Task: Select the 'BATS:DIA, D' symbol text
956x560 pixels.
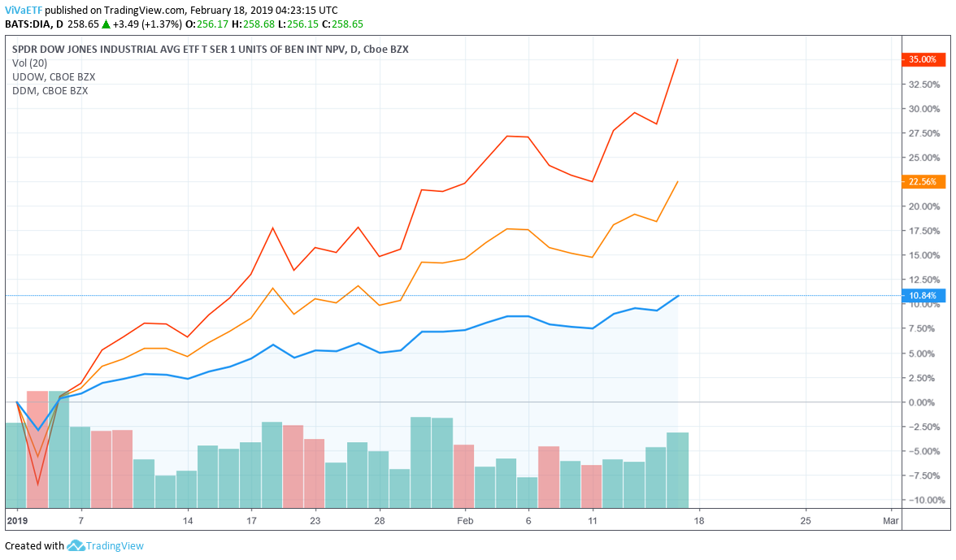Action: [34, 24]
